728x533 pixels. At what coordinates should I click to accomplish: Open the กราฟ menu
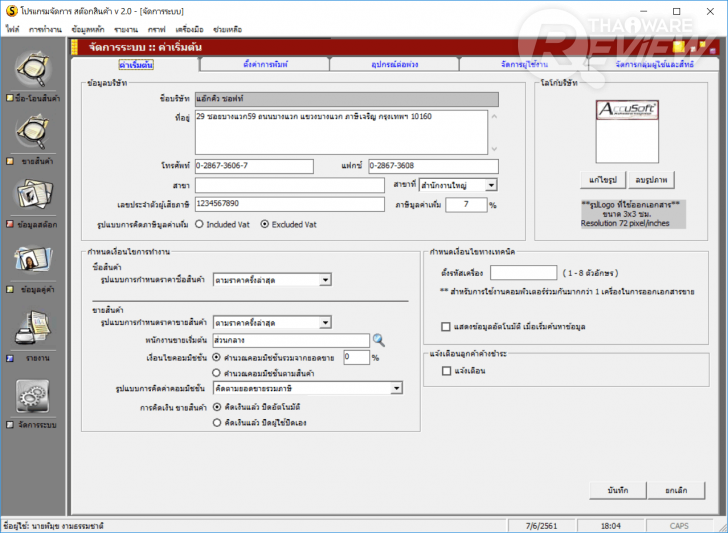click(x=157, y=29)
